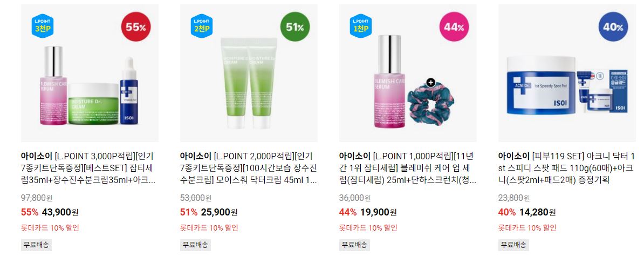644x263 pixels.
Task: Click the 무료배송 tag under the 14,280원 item
Action: coord(513,245)
